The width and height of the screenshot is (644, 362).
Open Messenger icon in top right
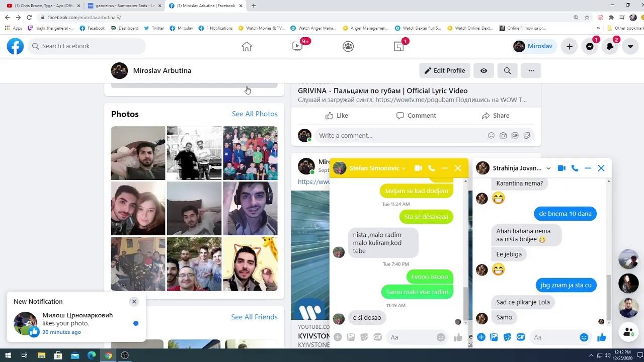pos(590,46)
